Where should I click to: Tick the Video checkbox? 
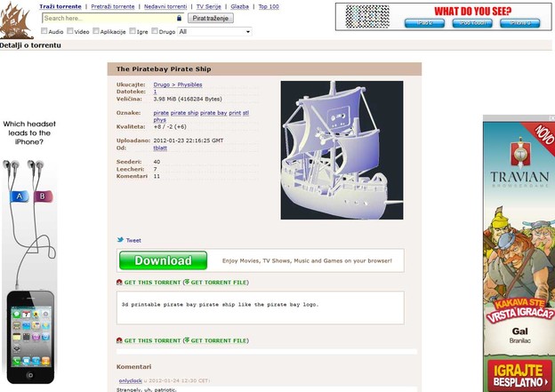[x=70, y=31]
